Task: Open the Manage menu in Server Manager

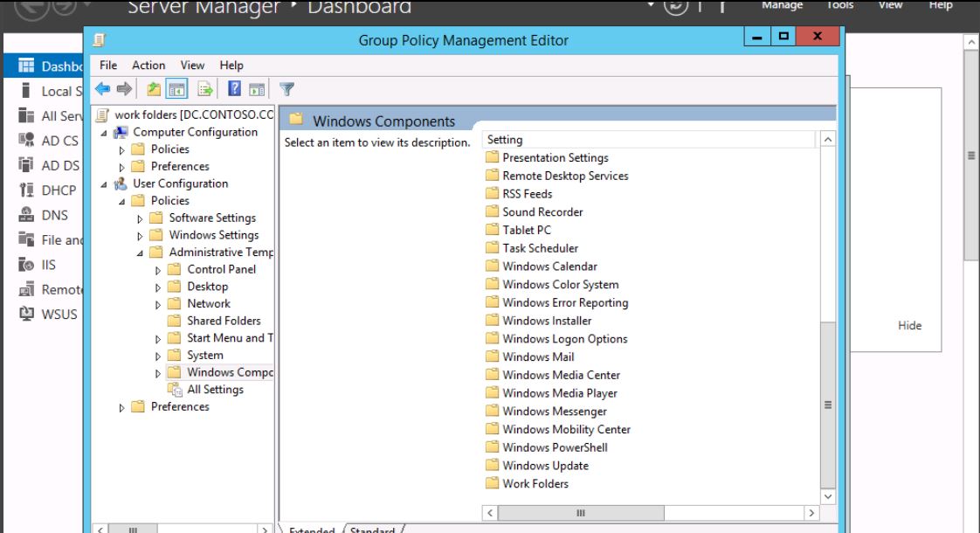Action: pos(782,5)
